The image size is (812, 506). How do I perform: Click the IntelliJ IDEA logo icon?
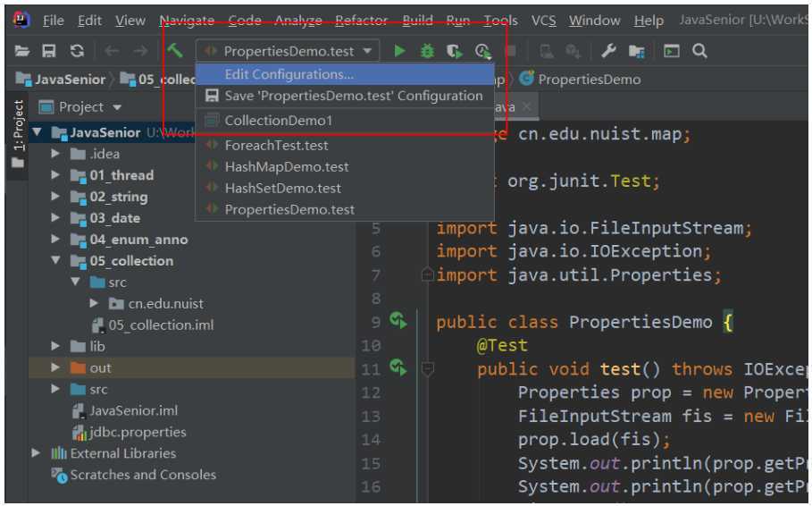tap(21, 20)
